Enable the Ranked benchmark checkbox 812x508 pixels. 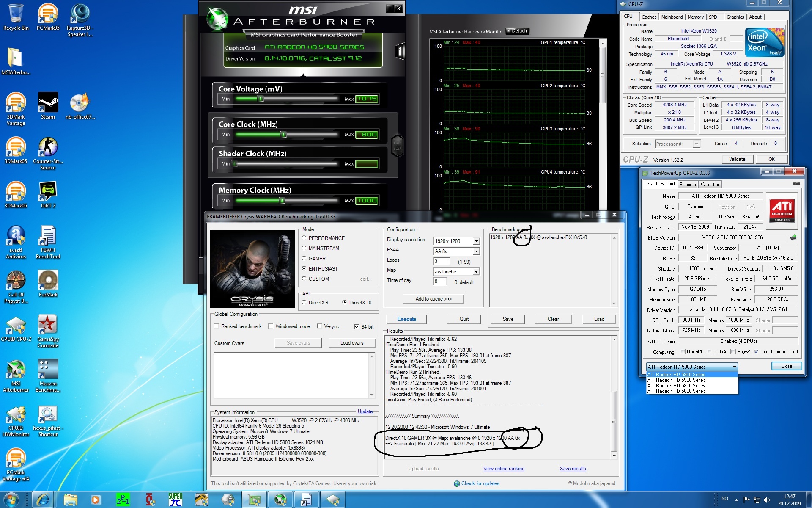[216, 326]
